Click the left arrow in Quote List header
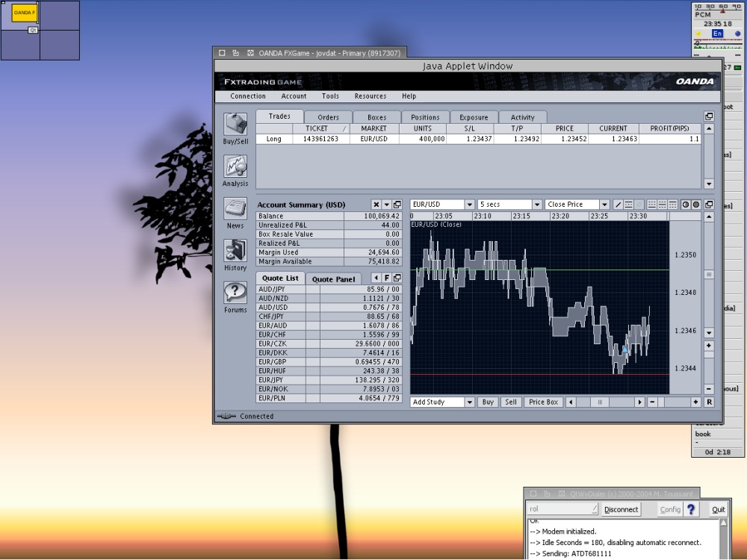Screen dimensions: 747x560 tap(376, 278)
